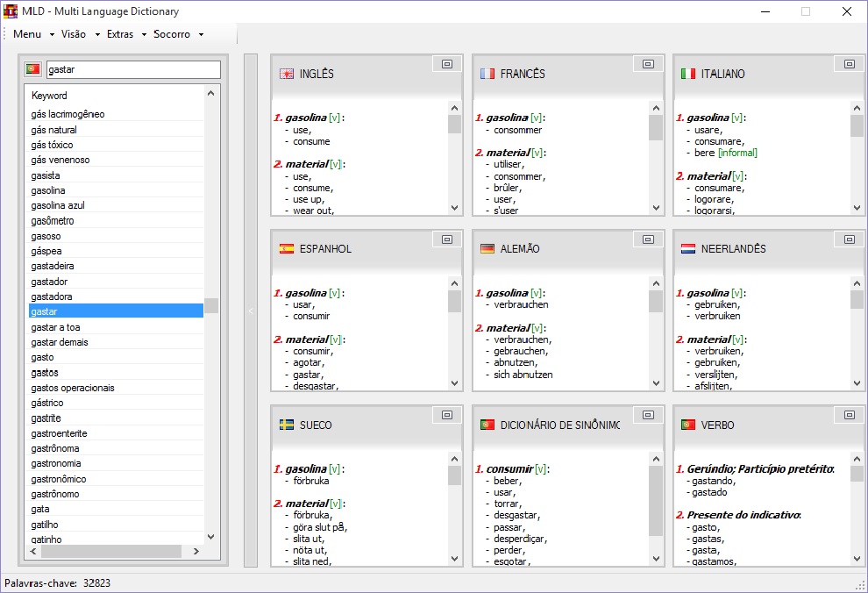Click the Italian flag icon in ITALIANO panel
868x593 pixels.
point(688,74)
